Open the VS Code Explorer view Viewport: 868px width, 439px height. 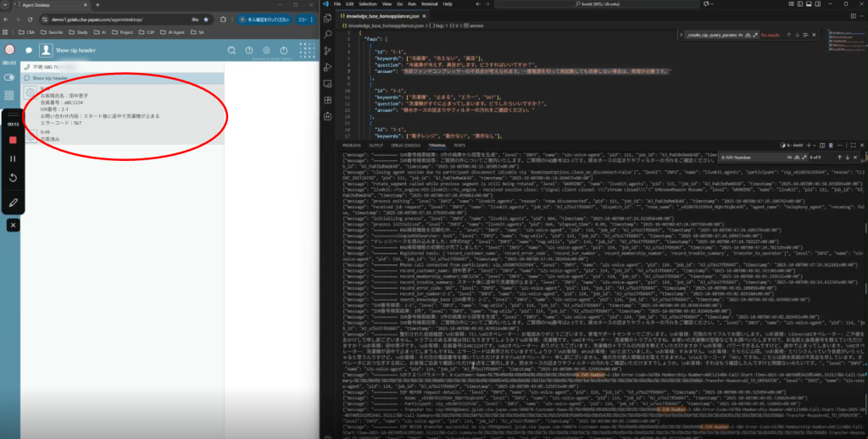tap(328, 16)
